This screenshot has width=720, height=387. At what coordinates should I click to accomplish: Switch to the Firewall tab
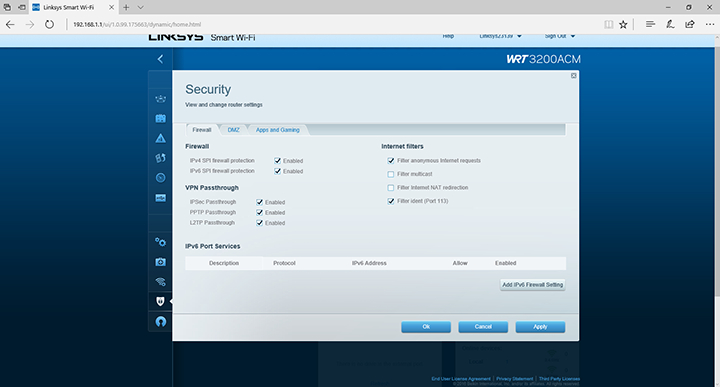click(202, 130)
